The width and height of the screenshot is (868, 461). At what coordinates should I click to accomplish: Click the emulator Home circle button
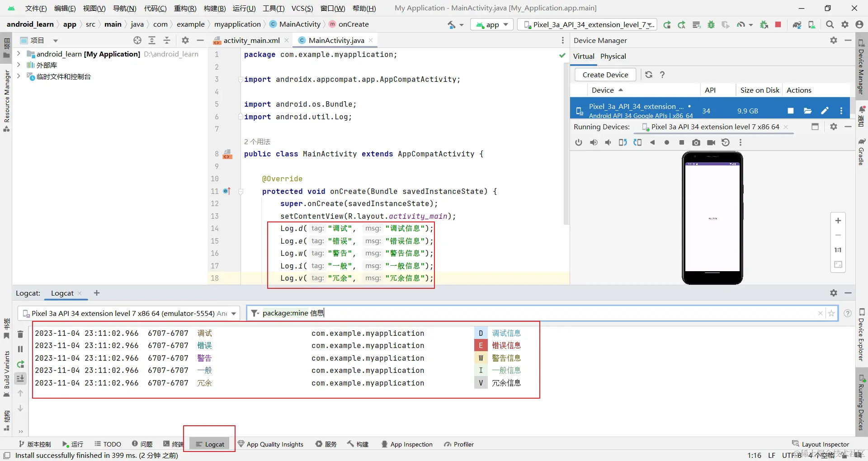667,142
